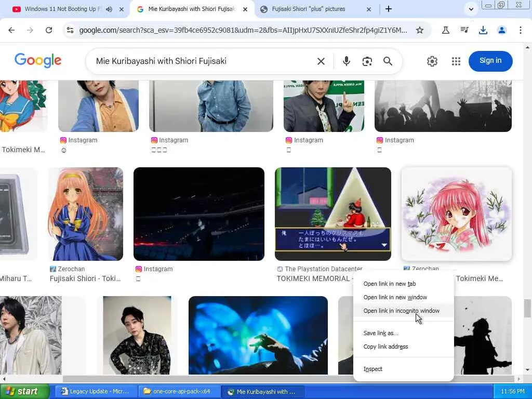
Task: Close the Windows 11 Not Booting tab
Action: coord(122,9)
